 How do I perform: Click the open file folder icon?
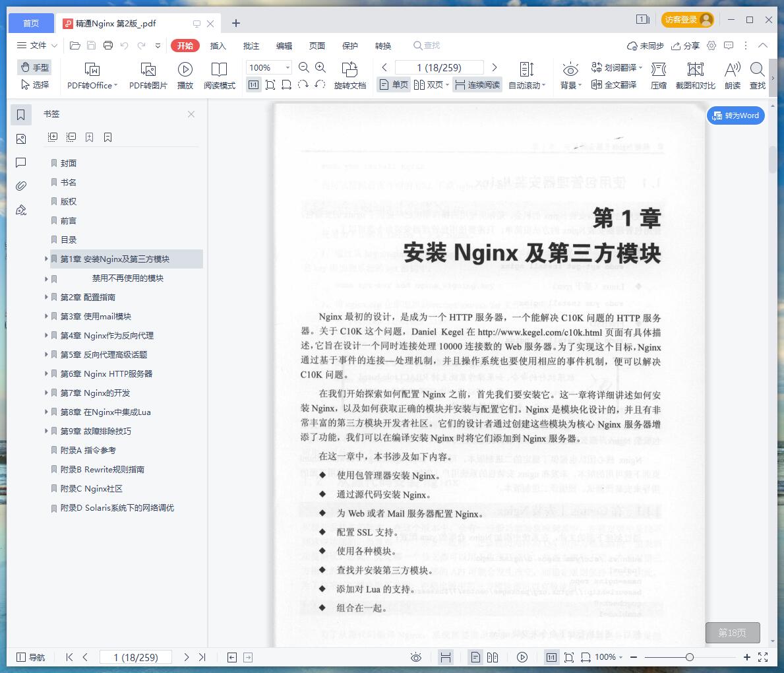coord(75,46)
